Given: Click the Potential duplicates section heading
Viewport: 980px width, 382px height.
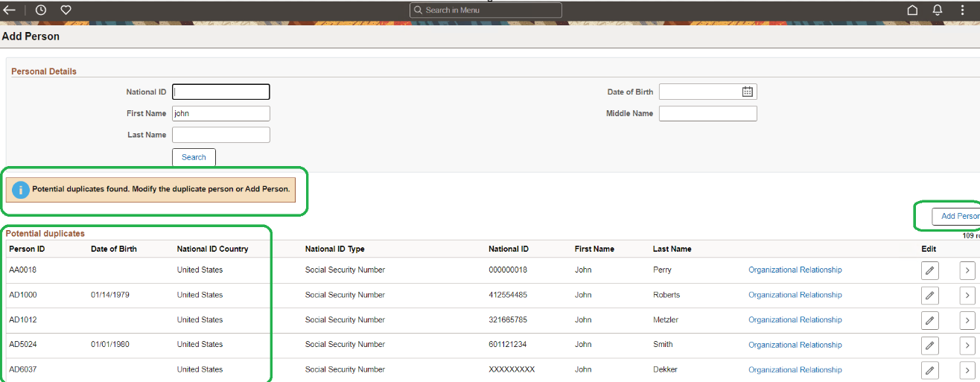Looking at the screenshot, I should click(45, 233).
